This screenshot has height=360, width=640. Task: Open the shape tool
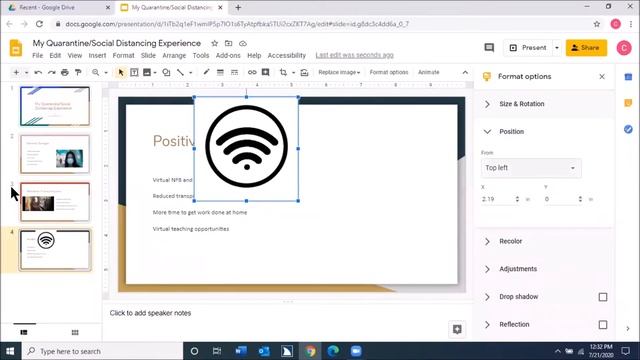coord(166,73)
